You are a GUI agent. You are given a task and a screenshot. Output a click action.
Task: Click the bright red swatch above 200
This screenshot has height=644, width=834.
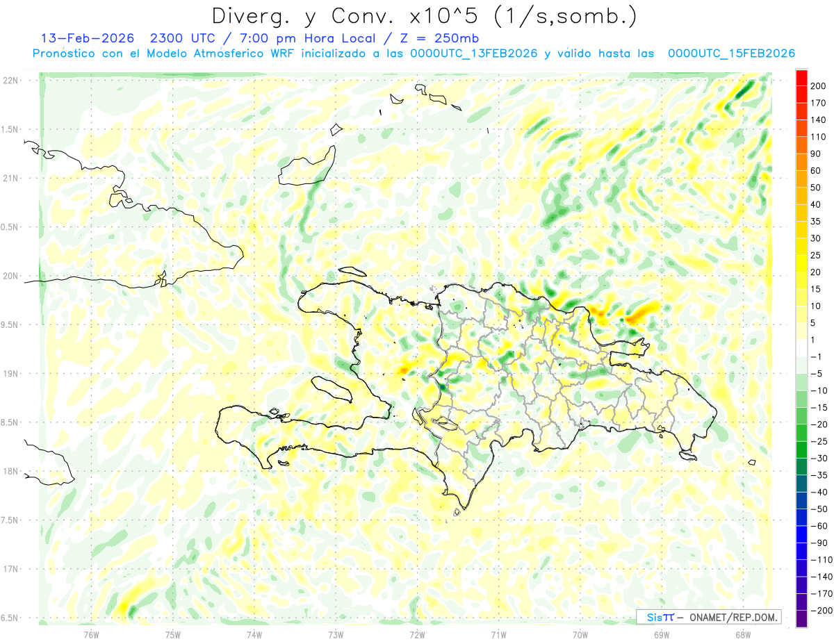tap(801, 77)
